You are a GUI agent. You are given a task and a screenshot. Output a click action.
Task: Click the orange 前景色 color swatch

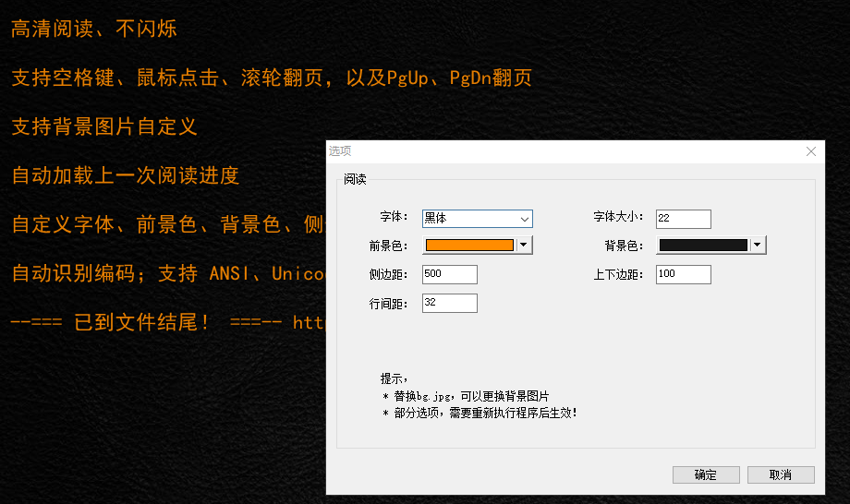click(x=469, y=246)
